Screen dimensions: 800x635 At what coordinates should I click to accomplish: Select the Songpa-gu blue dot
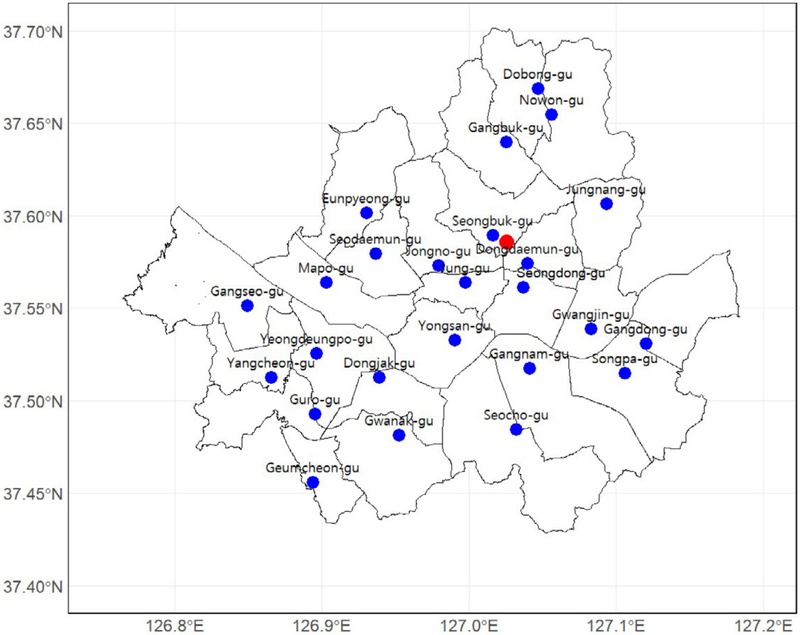pos(625,373)
